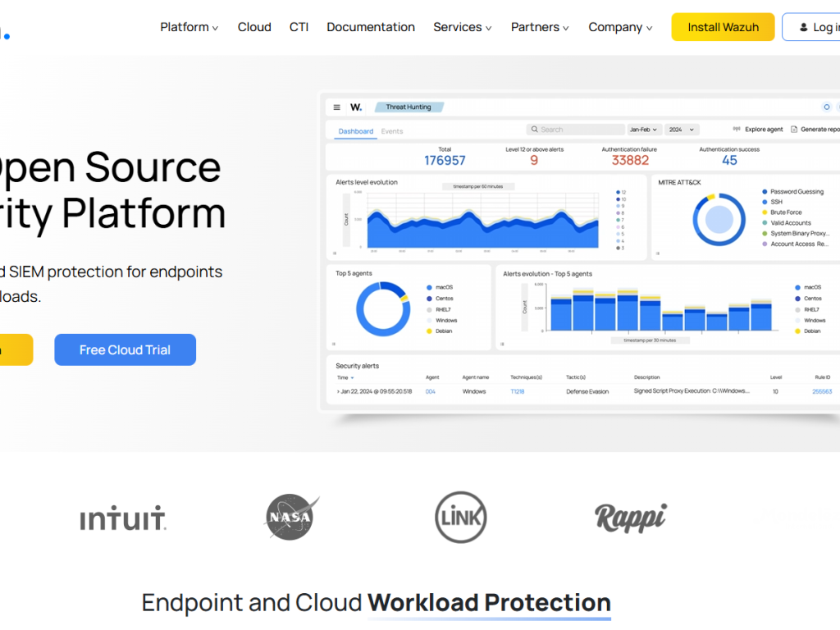Click the Alerts evolution Top 5 agents bar chart

point(661,311)
